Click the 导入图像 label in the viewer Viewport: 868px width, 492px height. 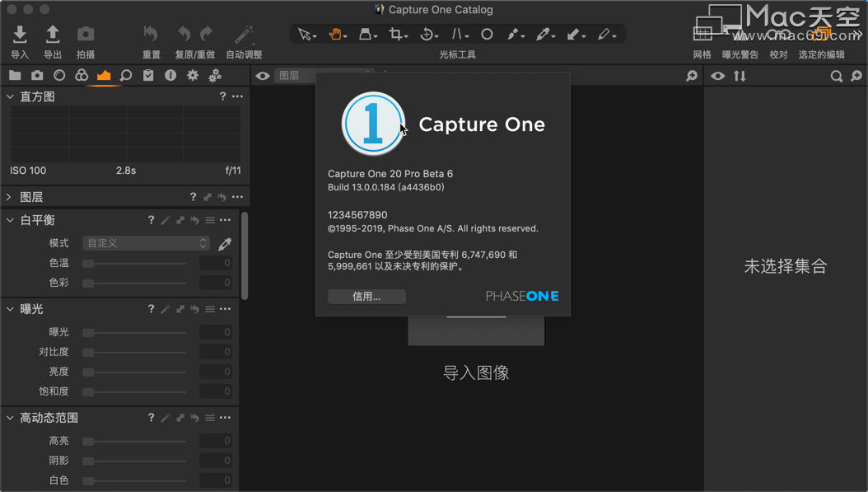[x=476, y=373]
